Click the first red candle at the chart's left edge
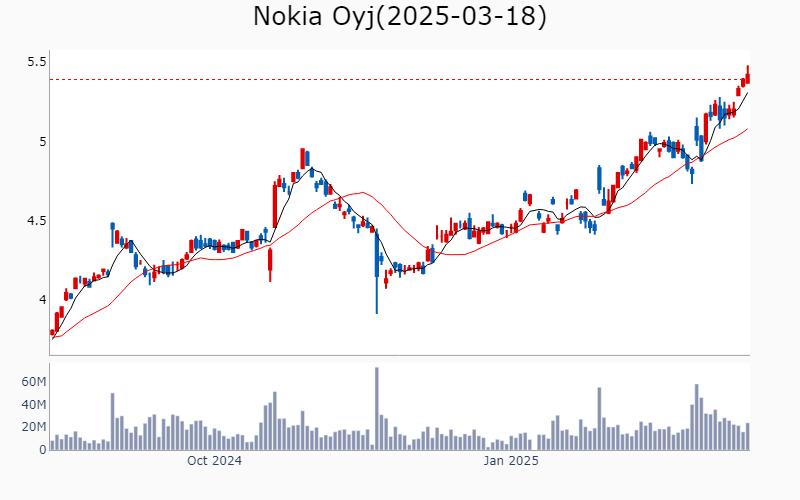This screenshot has height=500, width=800. coord(52,332)
